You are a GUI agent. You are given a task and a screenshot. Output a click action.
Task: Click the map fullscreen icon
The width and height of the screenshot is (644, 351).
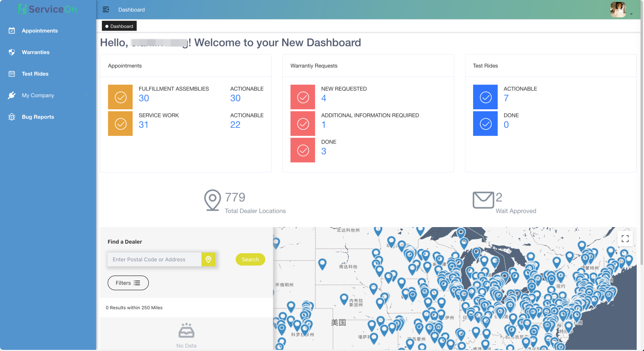(x=625, y=239)
